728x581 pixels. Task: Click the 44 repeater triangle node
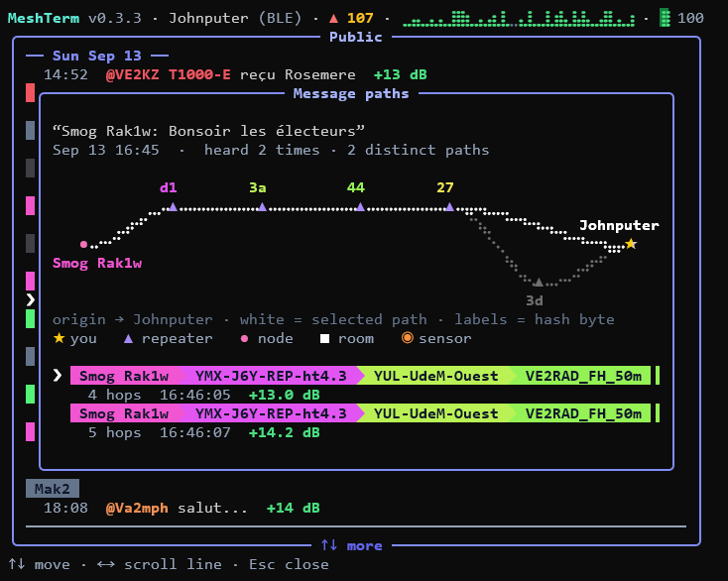point(360,207)
